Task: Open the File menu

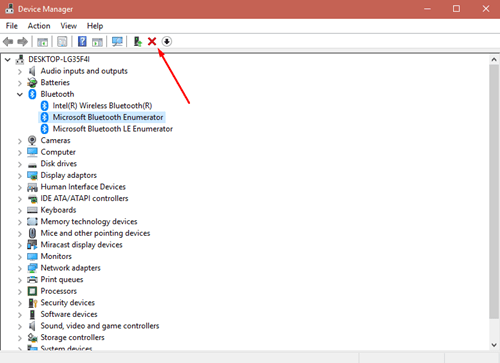Action: coord(12,26)
